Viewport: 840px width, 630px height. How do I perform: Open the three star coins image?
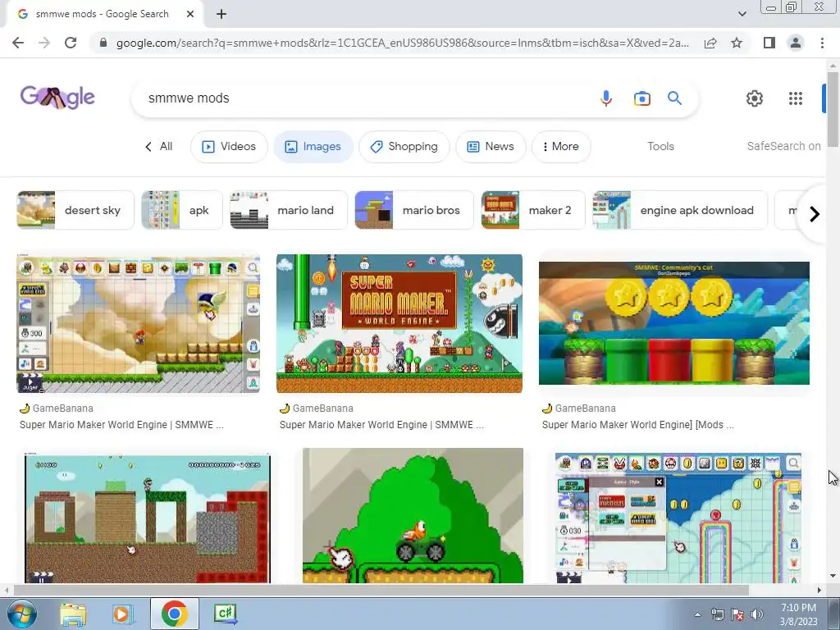[x=674, y=323]
